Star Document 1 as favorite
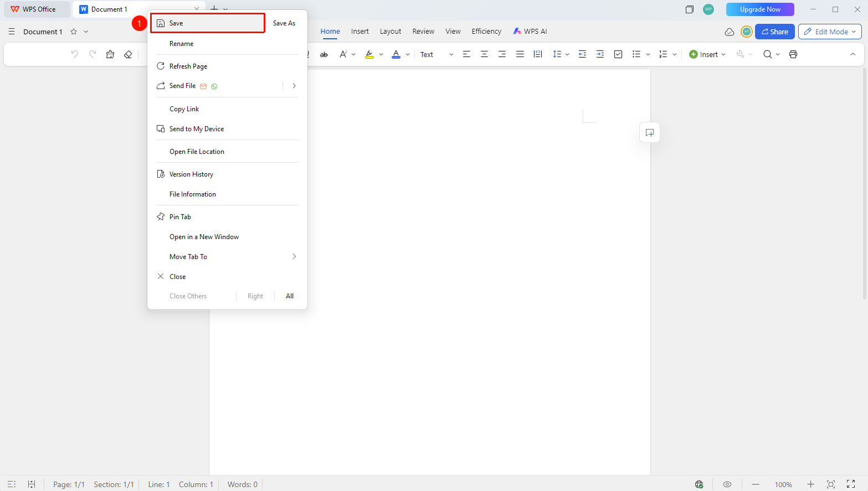This screenshot has width=868, height=491. 74,32
